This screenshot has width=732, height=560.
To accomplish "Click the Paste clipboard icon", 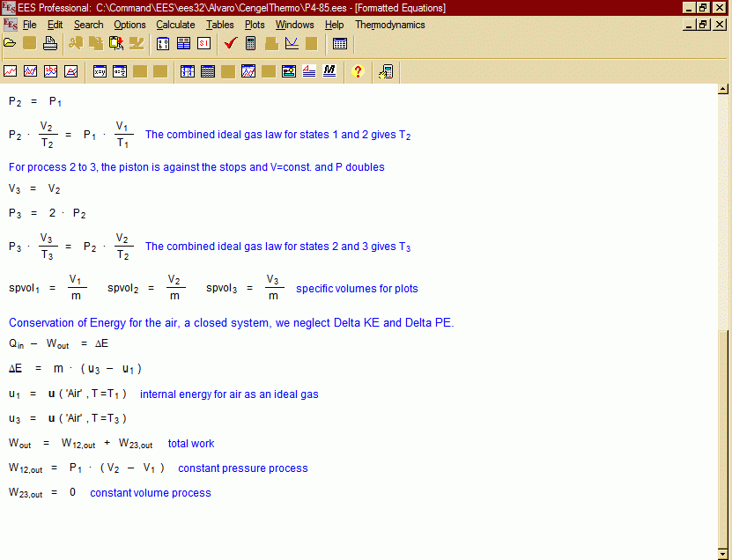I will point(116,43).
